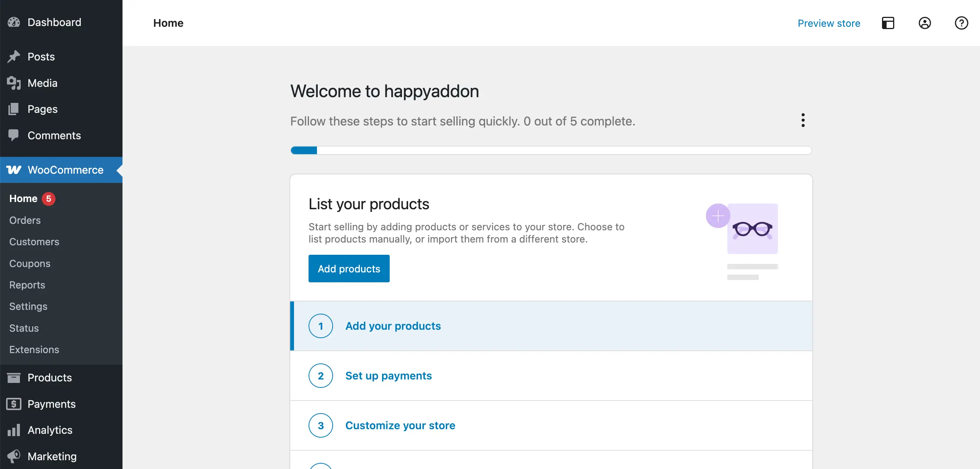Viewport: 980px width, 469px height.
Task: Click the Analytics bar chart icon
Action: (x=14, y=430)
